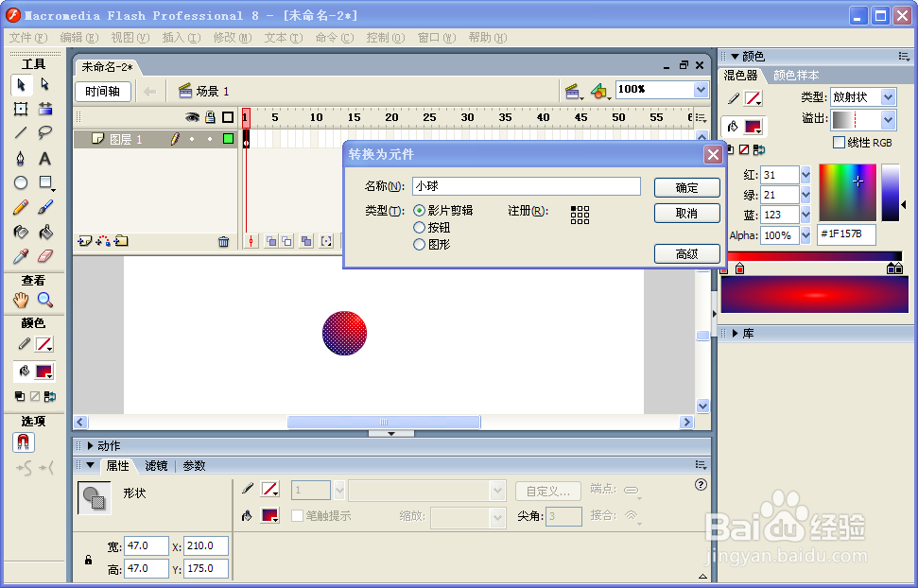Select the Subselection tool
918x588 pixels.
43,85
